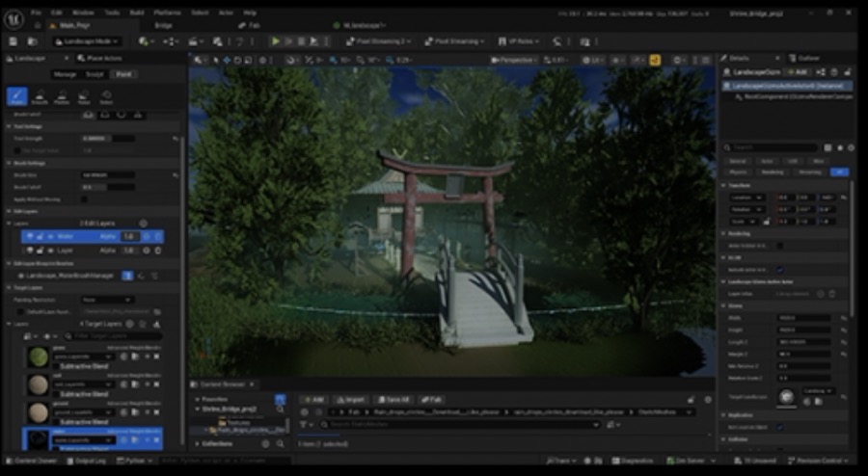Open the Landscape Mode dropdown

[87, 41]
